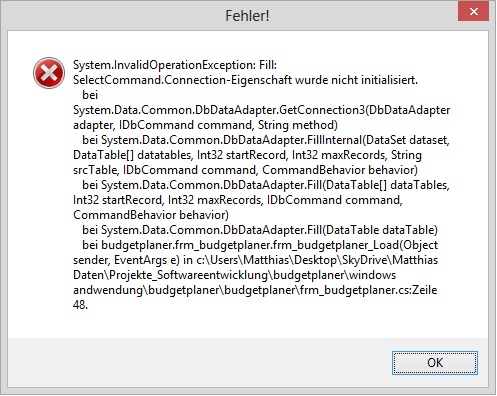Click the 'Int32 startRecord, Int32 maxRecords, IDbCommand' line

[x=238, y=200]
